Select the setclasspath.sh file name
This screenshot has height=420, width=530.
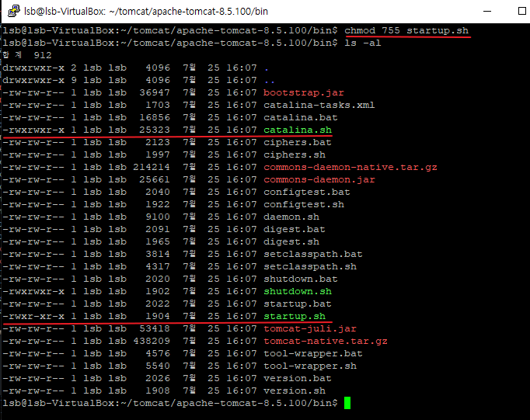[310, 266]
